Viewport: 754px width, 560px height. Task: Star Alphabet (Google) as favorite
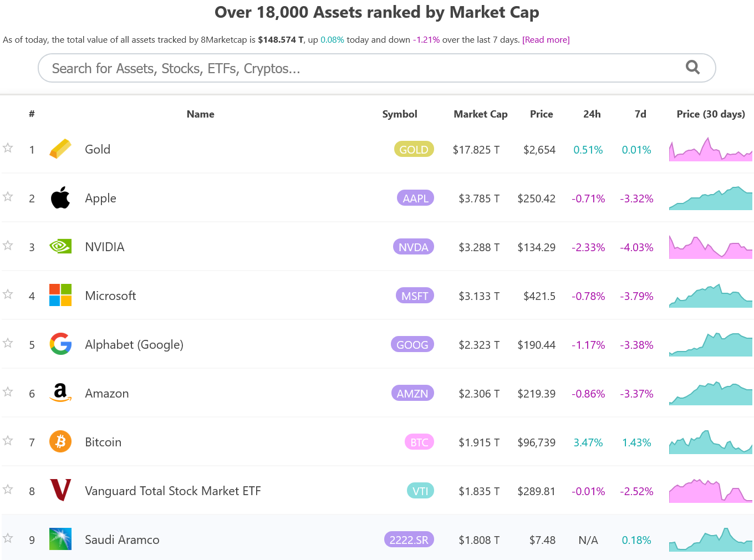(x=8, y=343)
